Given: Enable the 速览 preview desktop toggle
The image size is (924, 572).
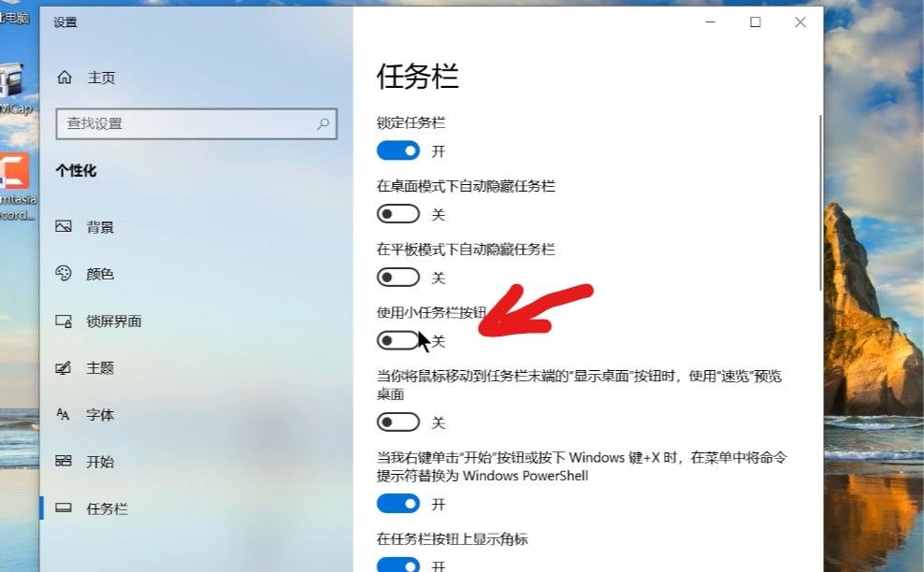Looking at the screenshot, I should [x=398, y=422].
